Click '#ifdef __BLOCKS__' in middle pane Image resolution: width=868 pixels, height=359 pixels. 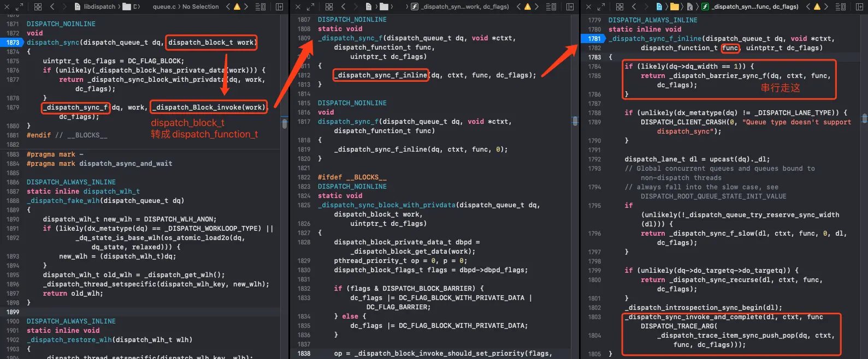352,177
